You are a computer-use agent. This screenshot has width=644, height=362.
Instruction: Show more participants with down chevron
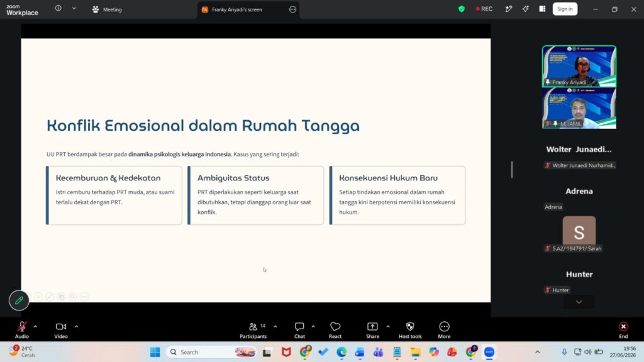[x=579, y=302]
